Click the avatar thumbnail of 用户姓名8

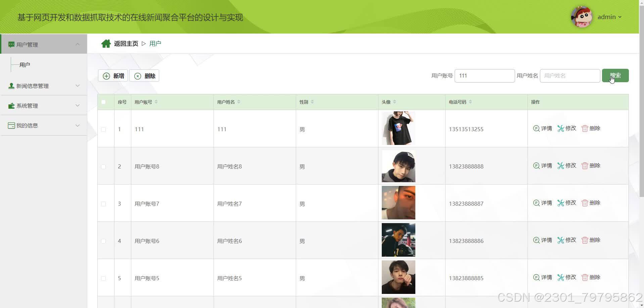pos(399,166)
